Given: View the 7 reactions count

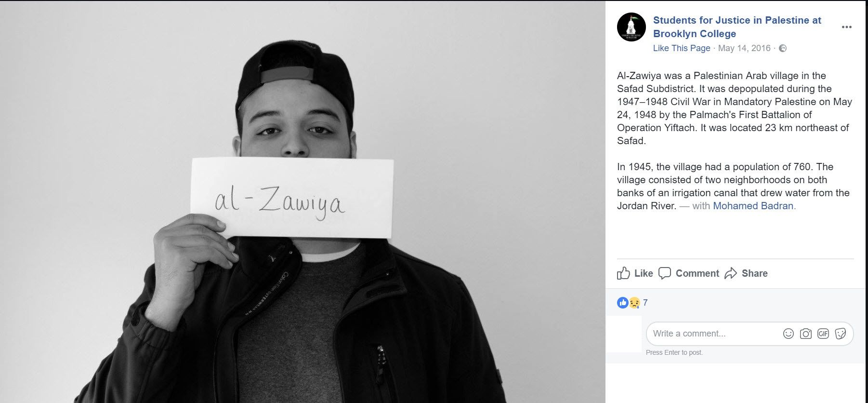Looking at the screenshot, I should coord(645,303).
